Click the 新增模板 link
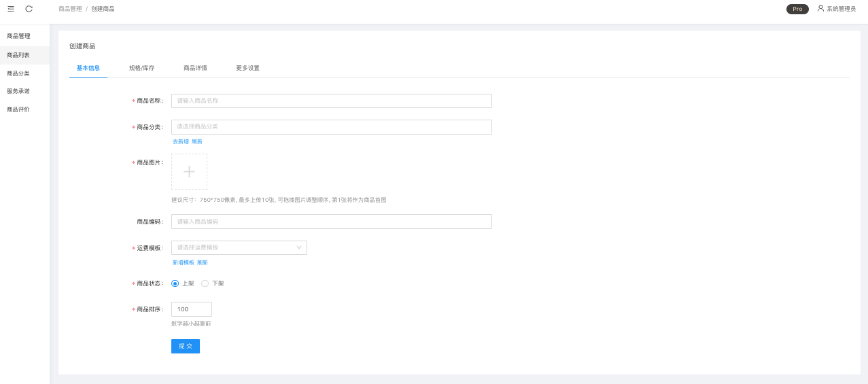 tap(183, 262)
